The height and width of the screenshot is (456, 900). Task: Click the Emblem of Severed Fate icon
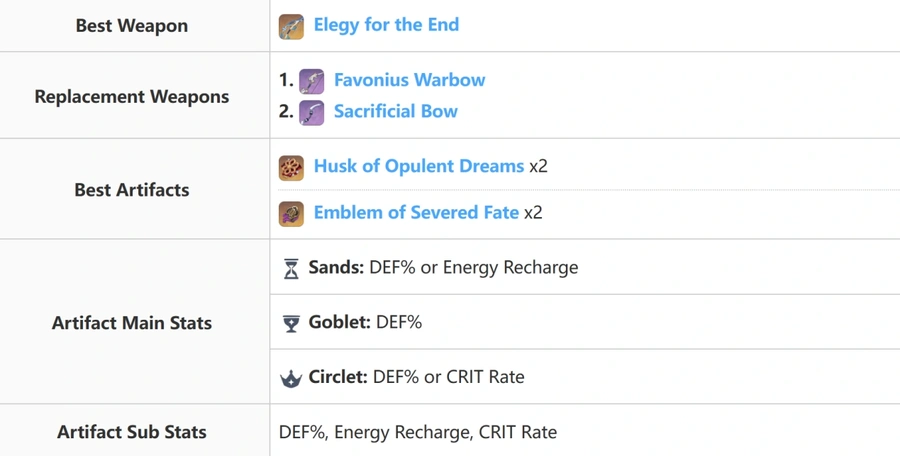click(291, 214)
